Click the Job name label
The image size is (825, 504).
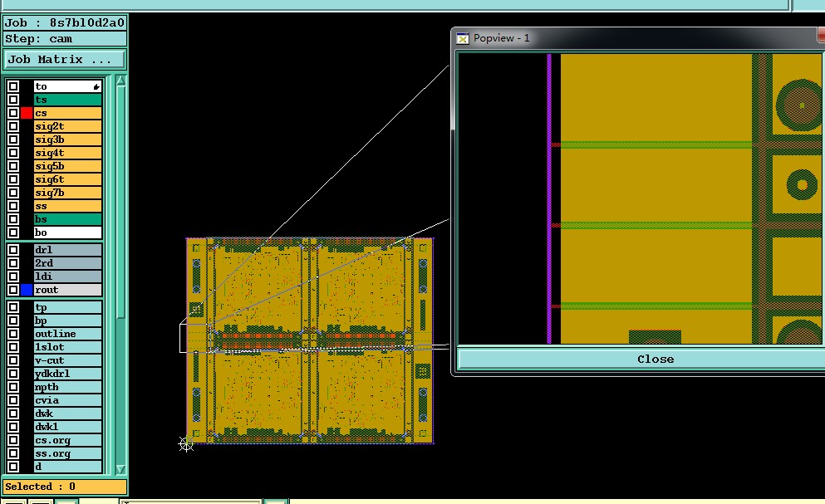coord(65,22)
